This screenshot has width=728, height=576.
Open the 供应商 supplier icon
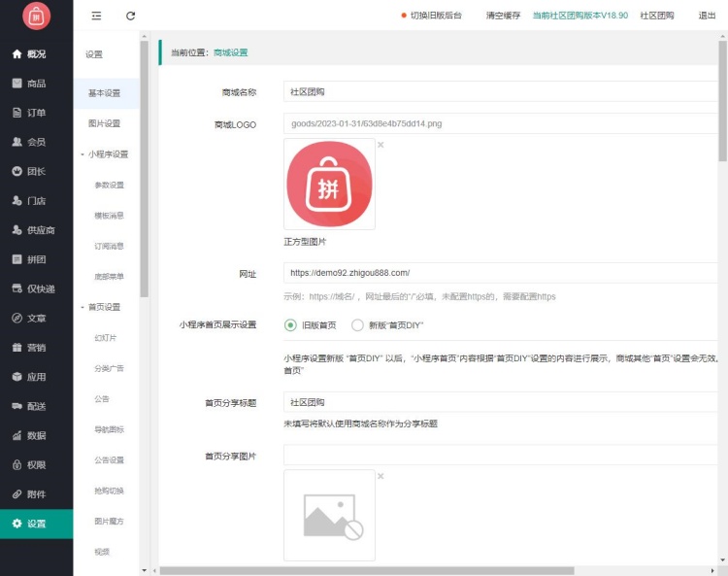17,229
